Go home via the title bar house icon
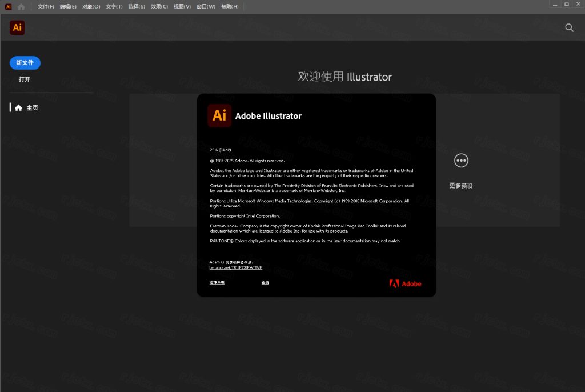The height and width of the screenshot is (392, 585). (x=21, y=7)
